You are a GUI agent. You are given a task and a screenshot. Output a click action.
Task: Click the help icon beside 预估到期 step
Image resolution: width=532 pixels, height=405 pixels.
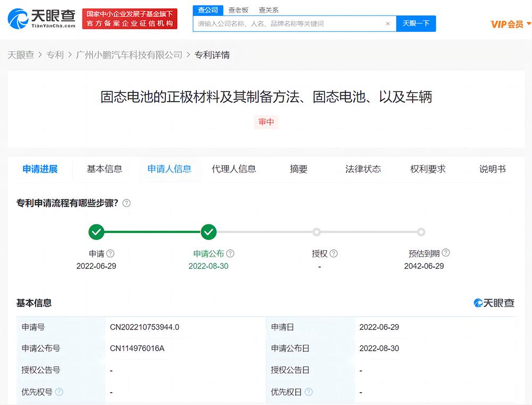pyautogui.click(x=446, y=253)
